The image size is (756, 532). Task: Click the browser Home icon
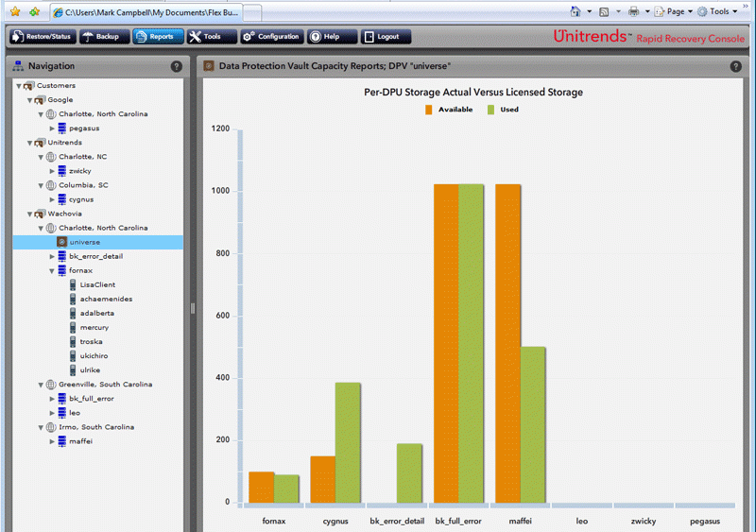[x=576, y=11]
